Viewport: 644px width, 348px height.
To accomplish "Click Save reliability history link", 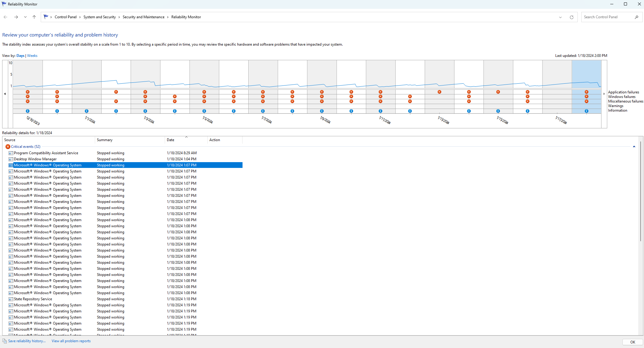I will point(27,341).
